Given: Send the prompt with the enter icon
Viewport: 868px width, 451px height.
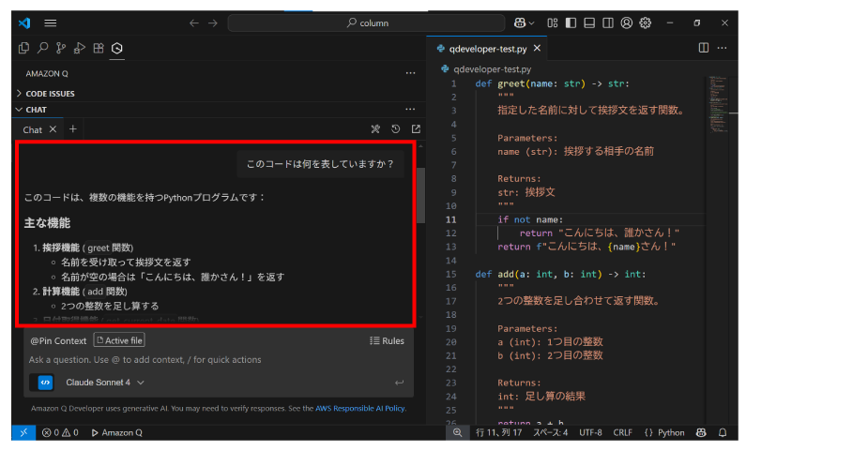Looking at the screenshot, I should 399,383.
